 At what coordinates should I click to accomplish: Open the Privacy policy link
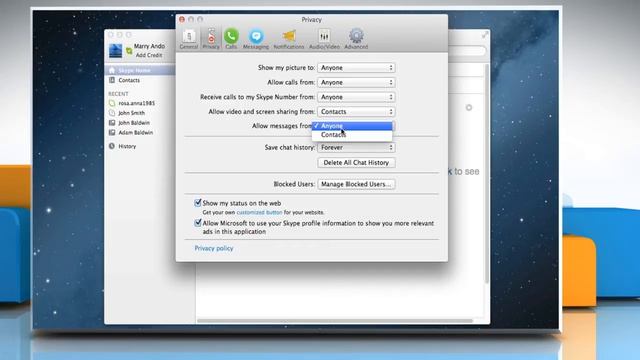pyautogui.click(x=214, y=249)
